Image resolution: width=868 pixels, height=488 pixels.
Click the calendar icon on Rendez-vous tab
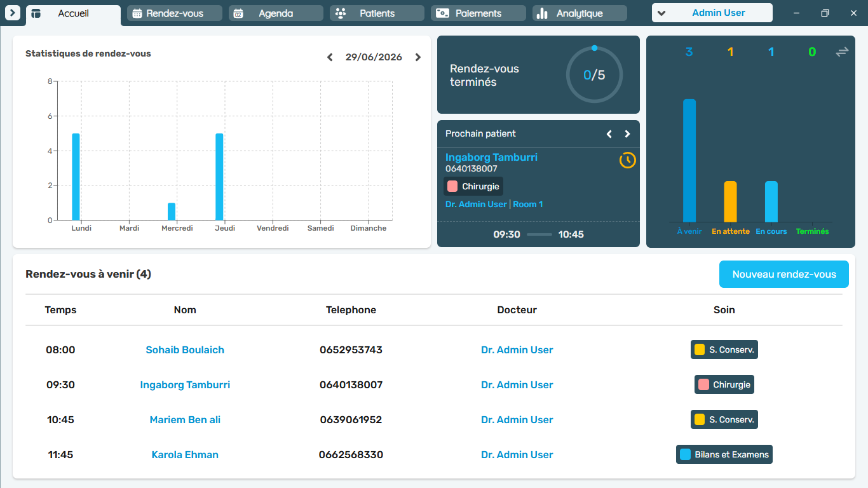137,13
